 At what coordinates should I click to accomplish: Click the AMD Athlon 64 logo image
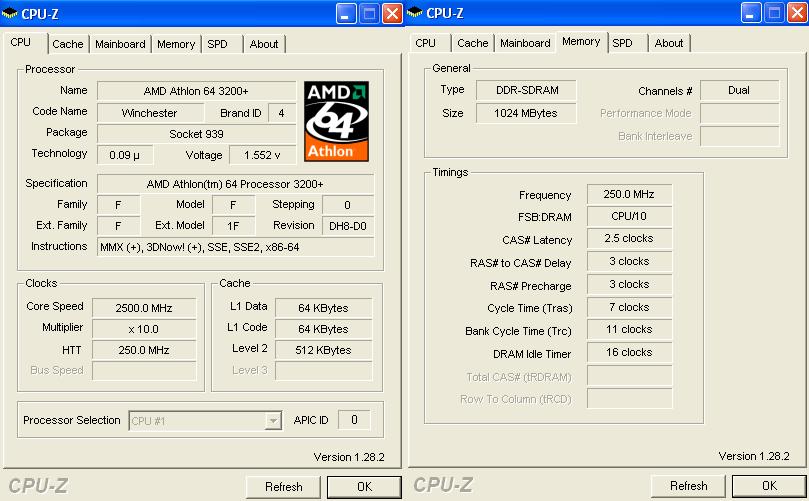tap(336, 121)
